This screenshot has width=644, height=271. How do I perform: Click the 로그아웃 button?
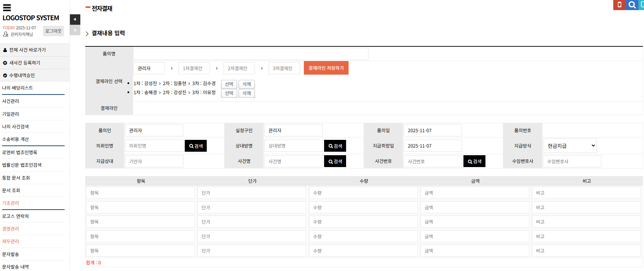point(53,31)
